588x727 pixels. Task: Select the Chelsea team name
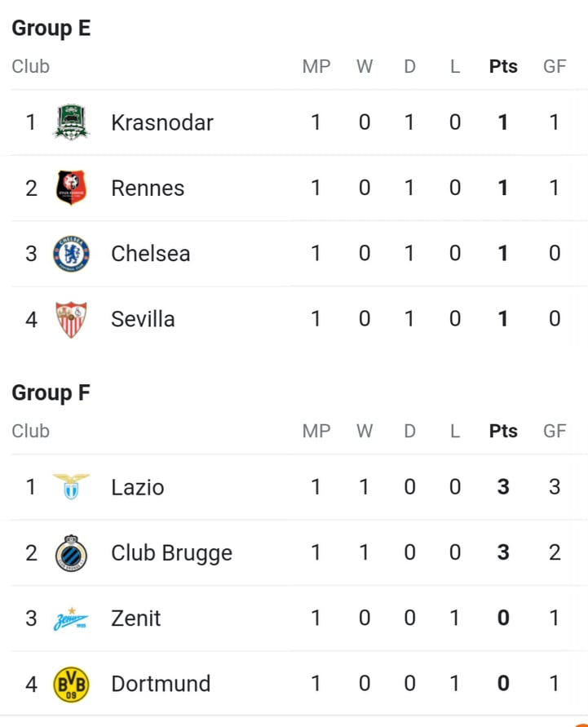151,254
